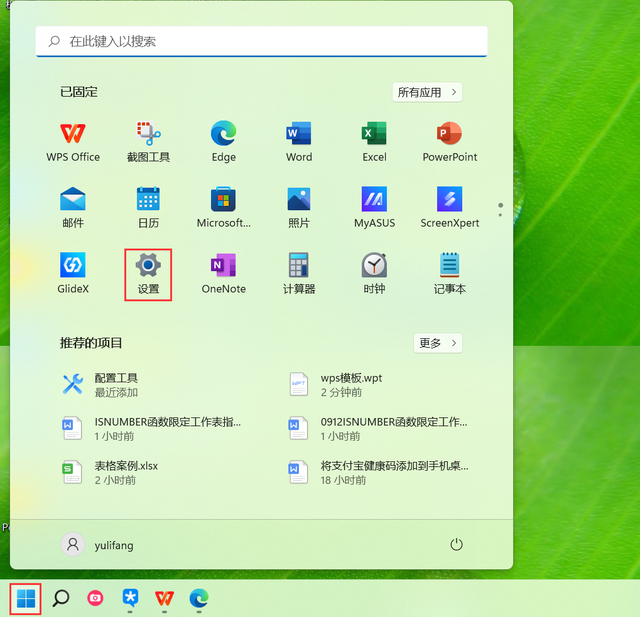Viewport: 640px width, 617px height.
Task: Click the search box 在此键入以搜索
Action: [x=261, y=41]
